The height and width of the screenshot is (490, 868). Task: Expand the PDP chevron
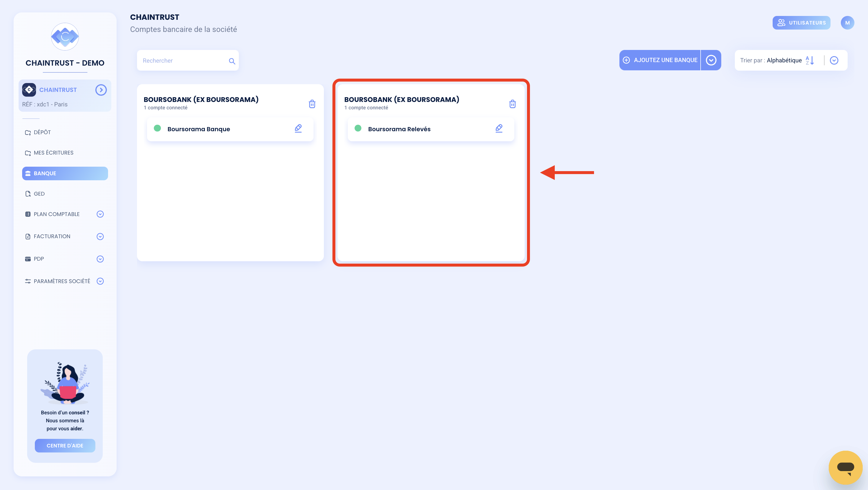[x=100, y=259]
